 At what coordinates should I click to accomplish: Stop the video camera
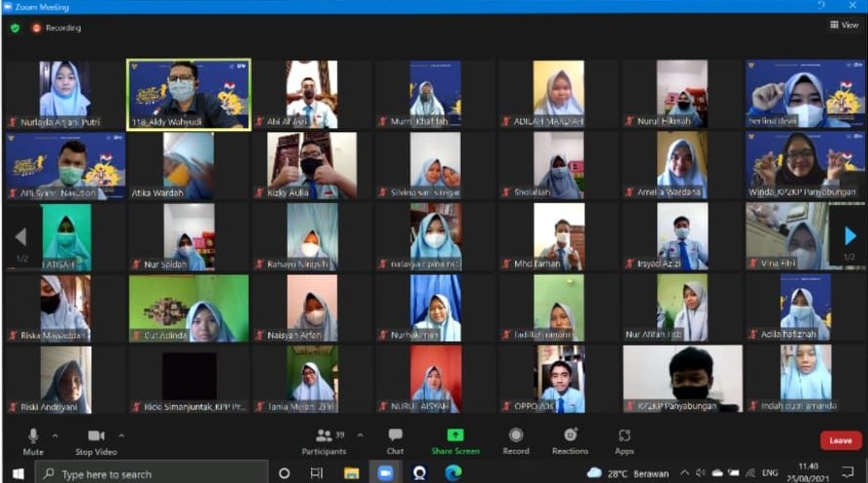pos(96,440)
